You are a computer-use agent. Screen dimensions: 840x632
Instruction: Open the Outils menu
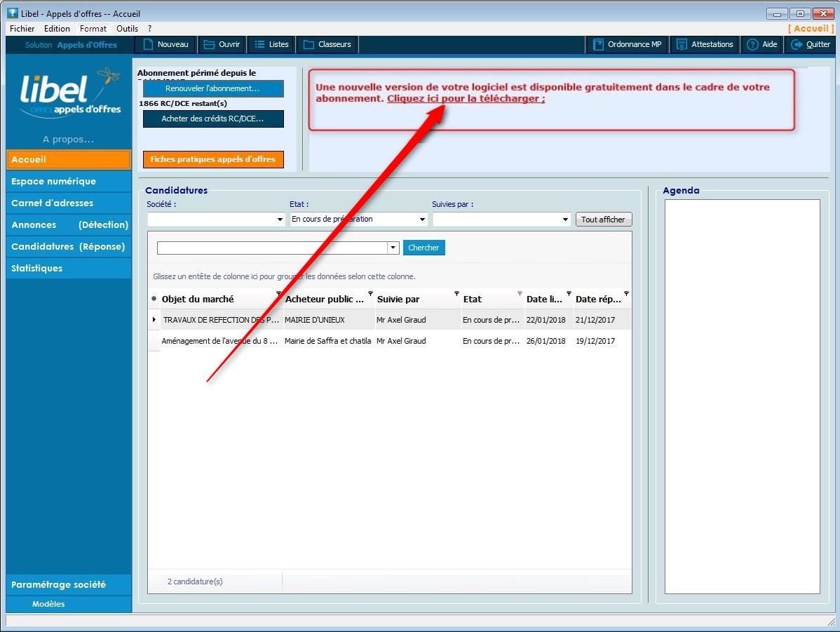128,29
